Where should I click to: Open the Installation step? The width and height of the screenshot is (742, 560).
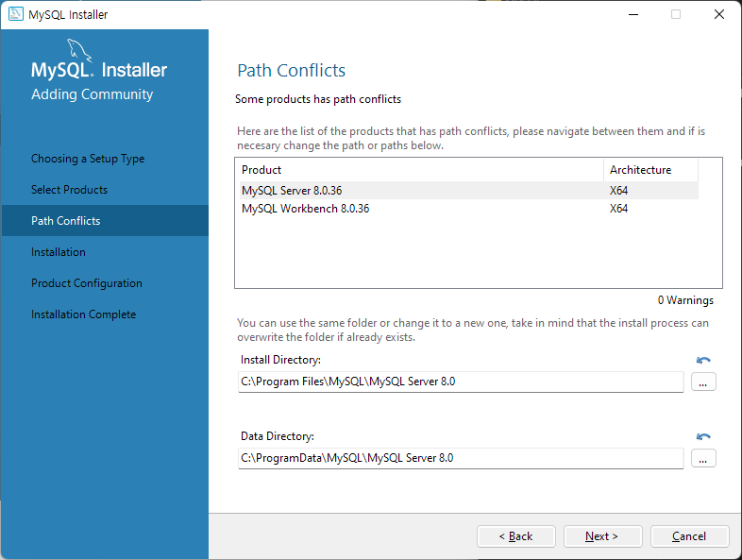click(59, 252)
